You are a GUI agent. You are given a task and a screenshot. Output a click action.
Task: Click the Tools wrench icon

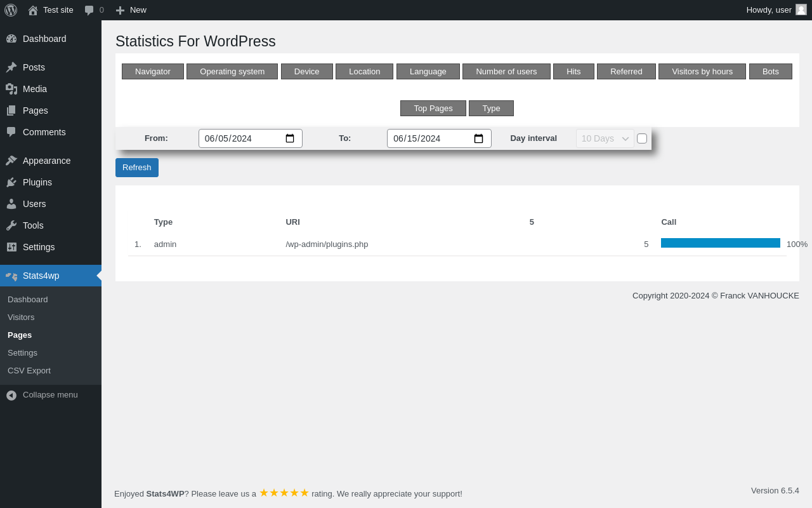(11, 225)
